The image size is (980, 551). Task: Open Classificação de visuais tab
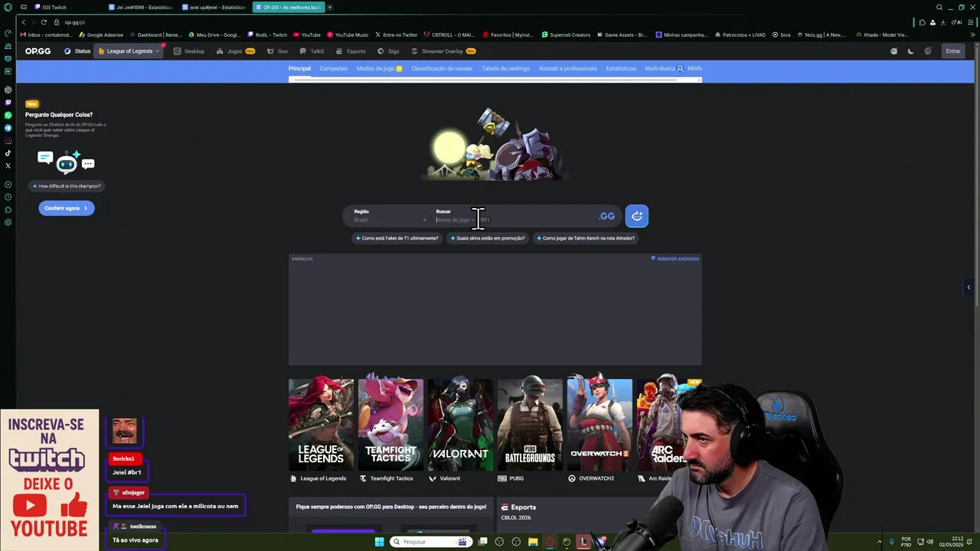[442, 68]
